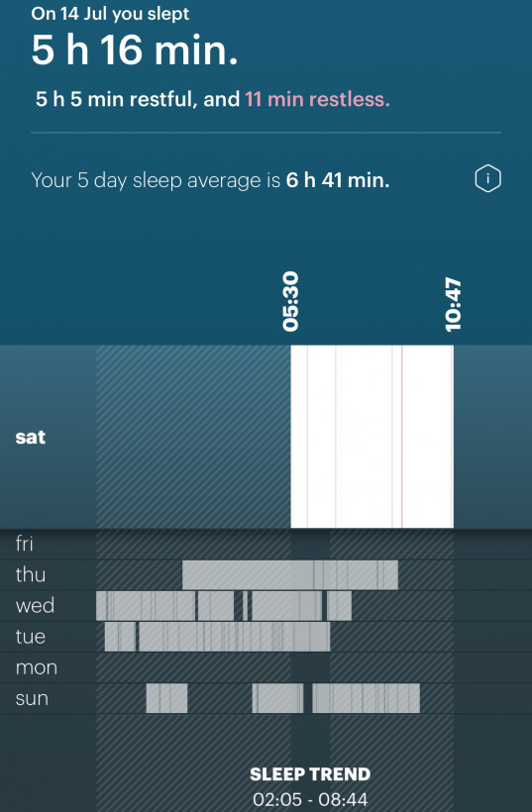Tap Thursday's grey sleep bar
This screenshot has width=532, height=812.
[290, 574]
